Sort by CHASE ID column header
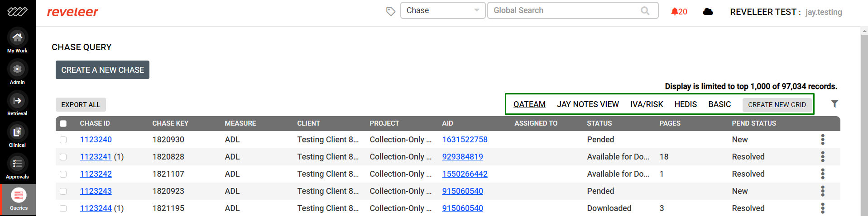Screen dimensions: 868x216 (95, 123)
